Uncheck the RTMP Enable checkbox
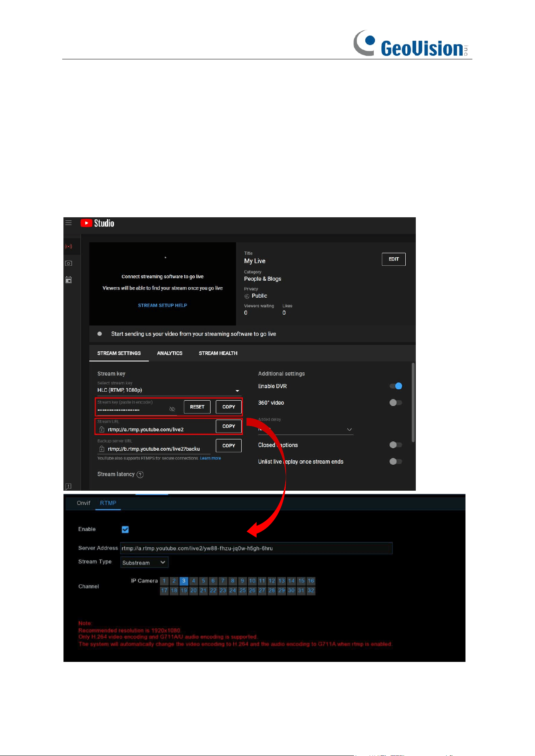Image resolution: width=535 pixels, height=756 pixels. coord(125,529)
